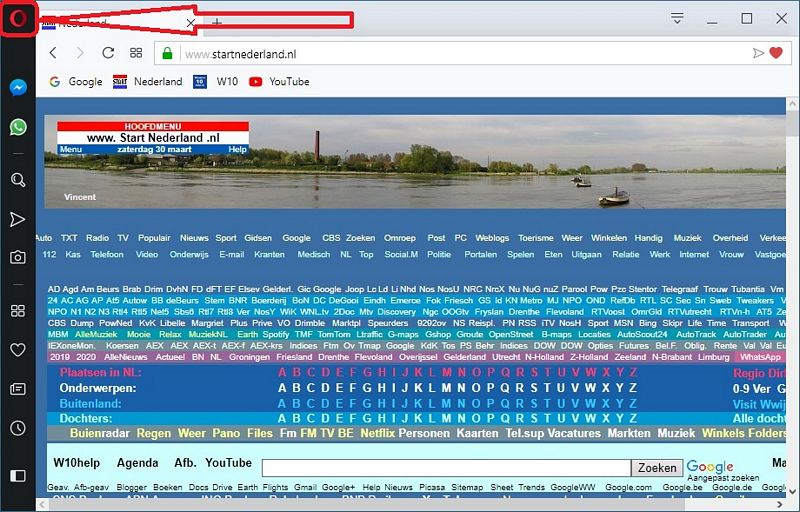Open the Buienradar link
The width and height of the screenshot is (800, 512).
99,433
